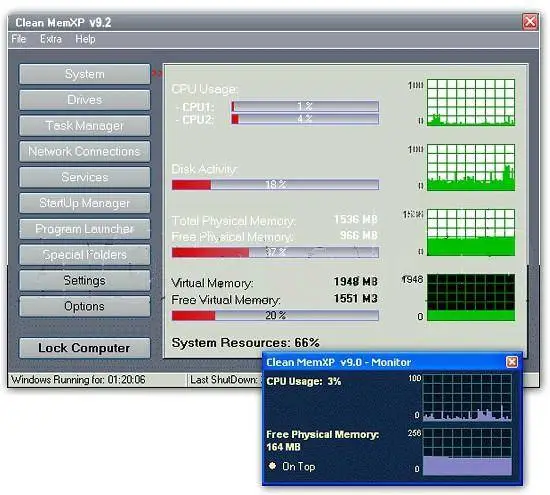Click the Total Physical Memory: label
The width and height of the screenshot is (550, 495).
[234, 221]
